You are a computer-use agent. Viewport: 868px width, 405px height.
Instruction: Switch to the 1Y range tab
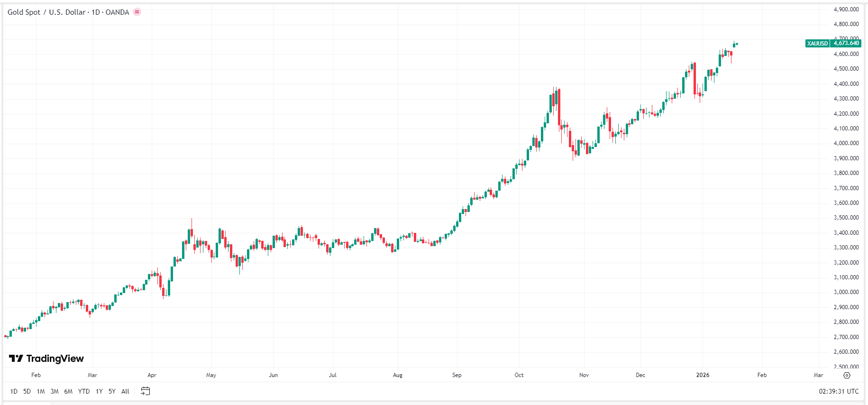tap(99, 391)
